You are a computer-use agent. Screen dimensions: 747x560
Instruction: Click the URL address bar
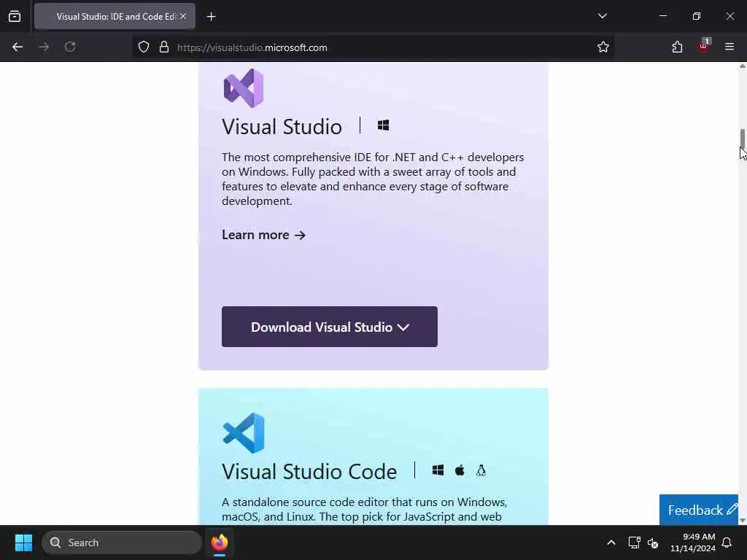373,47
